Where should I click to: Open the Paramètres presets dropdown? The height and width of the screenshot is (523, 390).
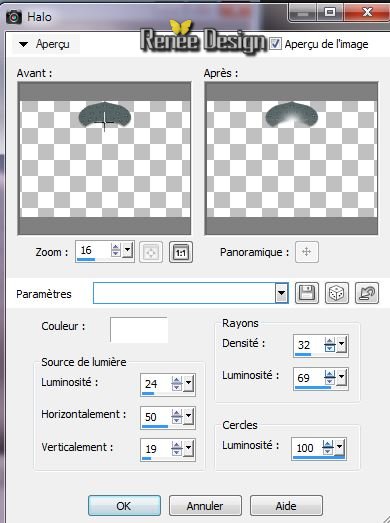281,293
